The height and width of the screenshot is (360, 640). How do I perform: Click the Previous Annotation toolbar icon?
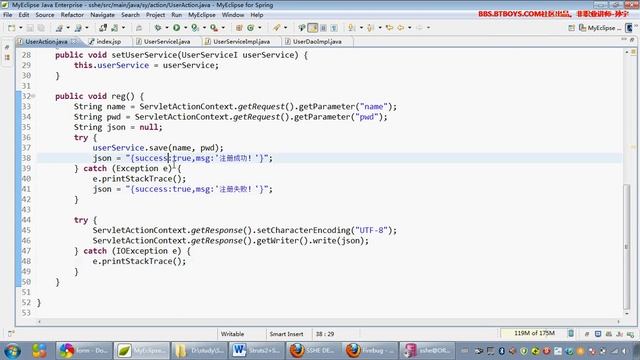tap(370, 28)
